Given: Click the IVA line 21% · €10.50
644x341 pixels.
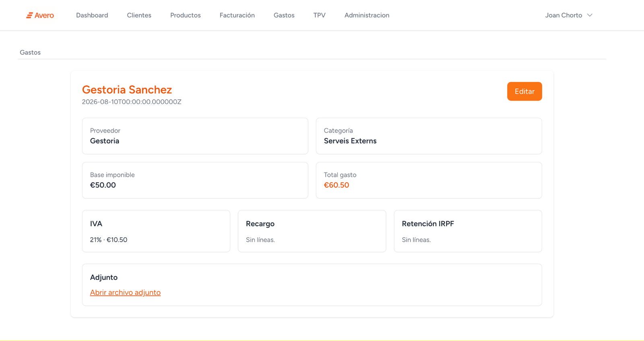Looking at the screenshot, I should tap(109, 240).
